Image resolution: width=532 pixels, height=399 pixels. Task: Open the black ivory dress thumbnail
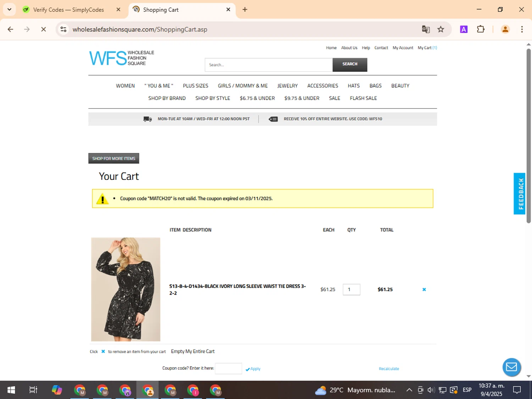click(126, 289)
